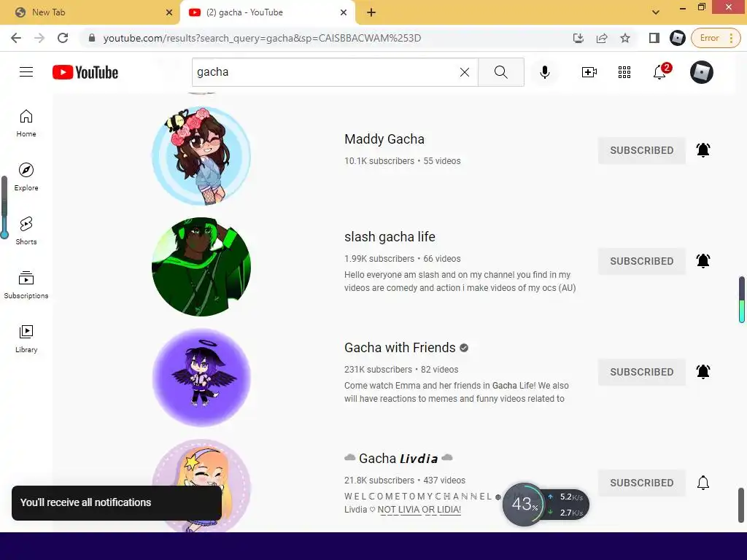
Task: Open Chrome profile avatar
Action: coord(677,38)
